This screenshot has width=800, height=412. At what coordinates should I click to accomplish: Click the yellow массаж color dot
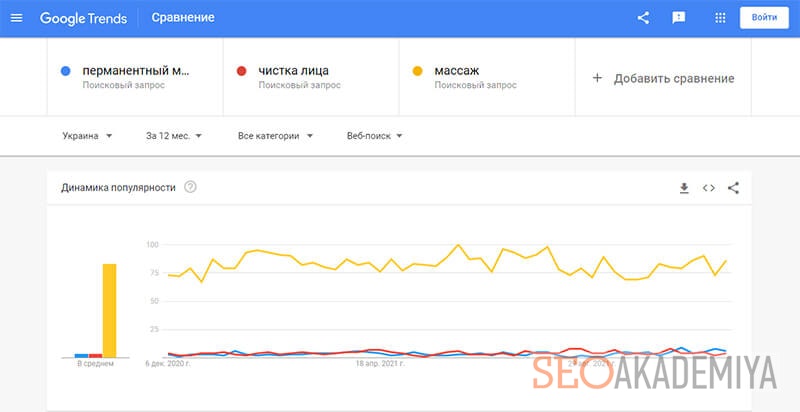(416, 71)
